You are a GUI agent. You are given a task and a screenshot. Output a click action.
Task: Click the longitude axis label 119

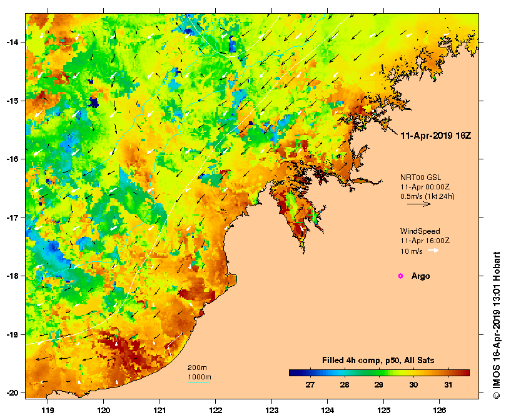tap(48, 411)
